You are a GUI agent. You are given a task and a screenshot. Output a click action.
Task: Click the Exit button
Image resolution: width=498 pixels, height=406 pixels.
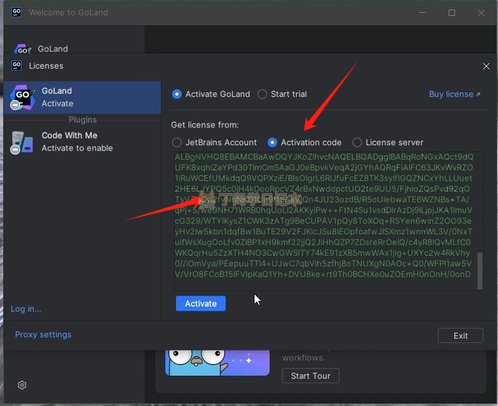pos(460,336)
